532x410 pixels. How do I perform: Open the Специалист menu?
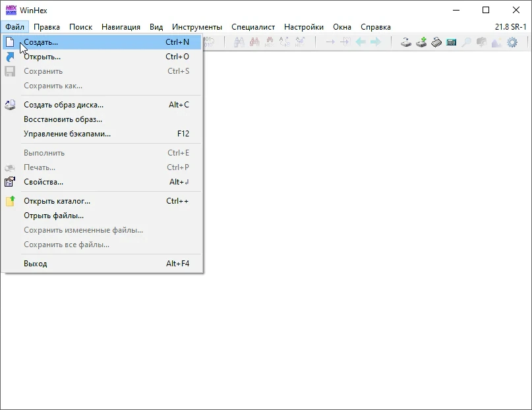(253, 27)
